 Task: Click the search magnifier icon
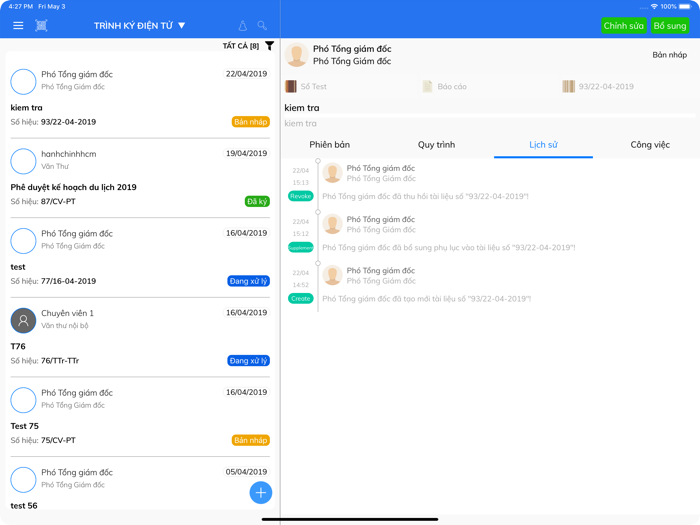click(262, 26)
